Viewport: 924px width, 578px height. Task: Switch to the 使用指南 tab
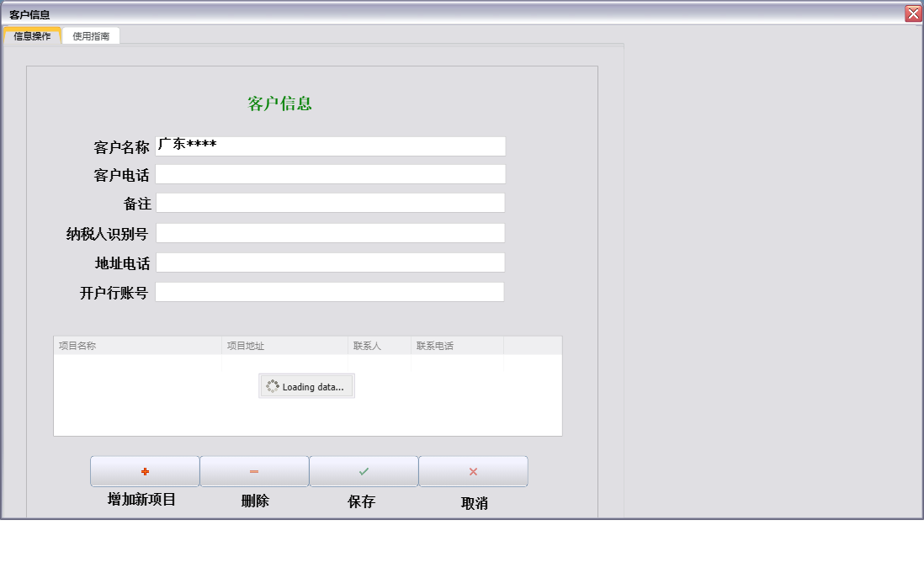tap(91, 35)
